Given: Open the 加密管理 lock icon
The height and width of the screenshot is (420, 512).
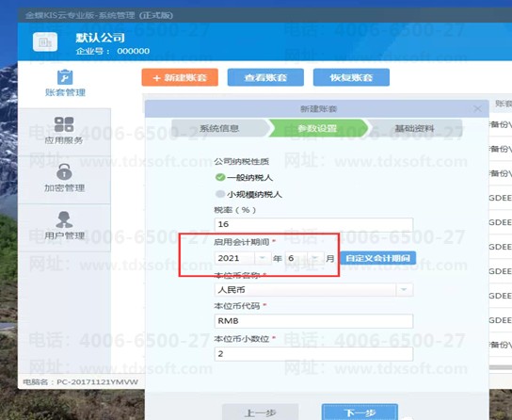Looking at the screenshot, I should (x=64, y=171).
